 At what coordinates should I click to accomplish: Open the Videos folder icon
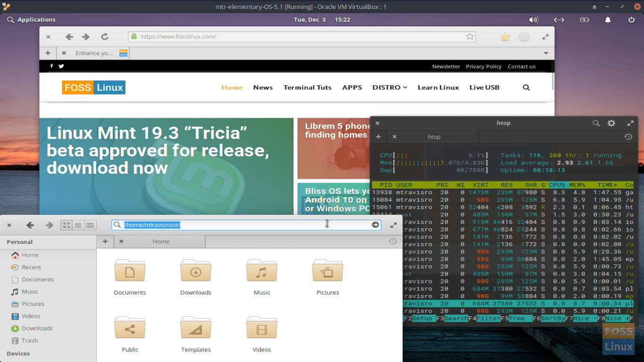pos(262,328)
